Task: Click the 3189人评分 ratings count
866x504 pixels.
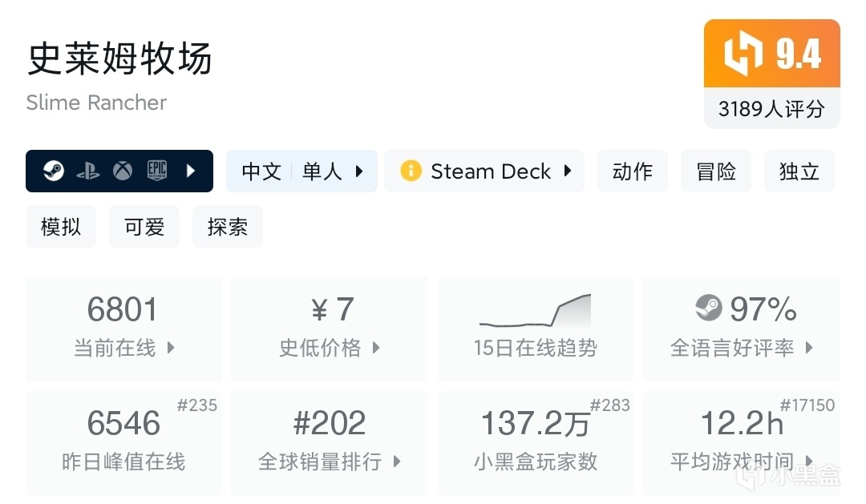Action: coord(771,109)
